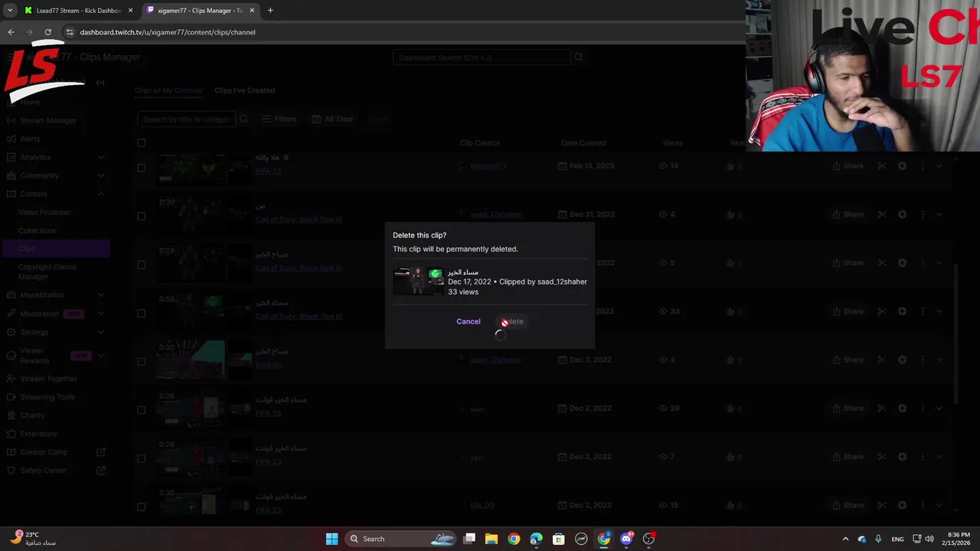Open the All Time date dropdown
The width and height of the screenshot is (980, 551).
point(332,119)
